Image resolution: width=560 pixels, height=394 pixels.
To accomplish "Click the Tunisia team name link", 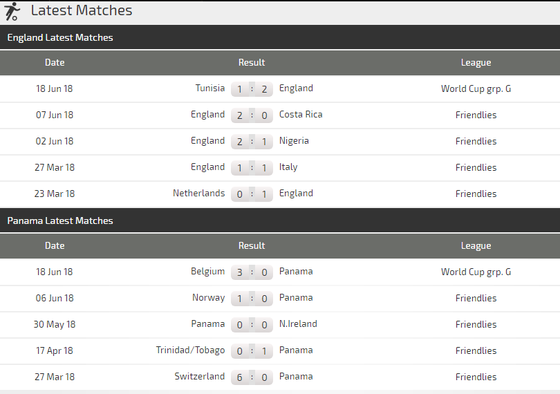I will pyautogui.click(x=210, y=88).
